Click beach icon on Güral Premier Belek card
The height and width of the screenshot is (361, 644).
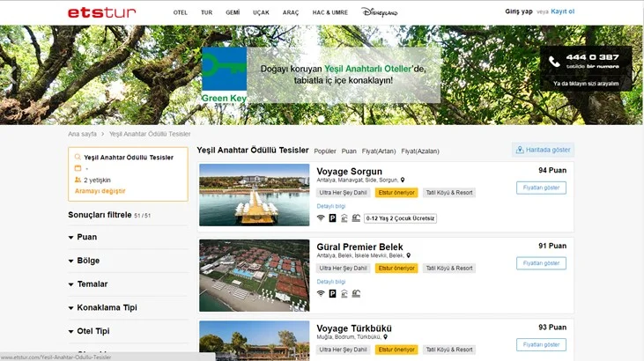click(x=356, y=293)
